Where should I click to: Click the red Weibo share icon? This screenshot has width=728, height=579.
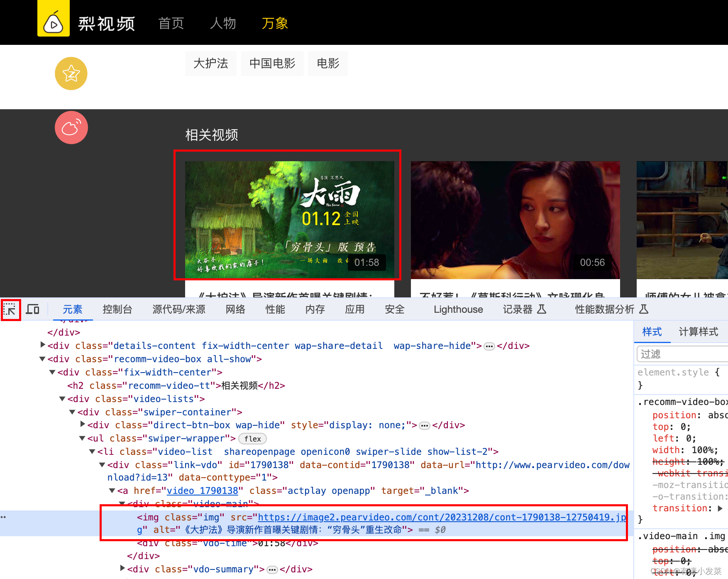tap(71, 128)
